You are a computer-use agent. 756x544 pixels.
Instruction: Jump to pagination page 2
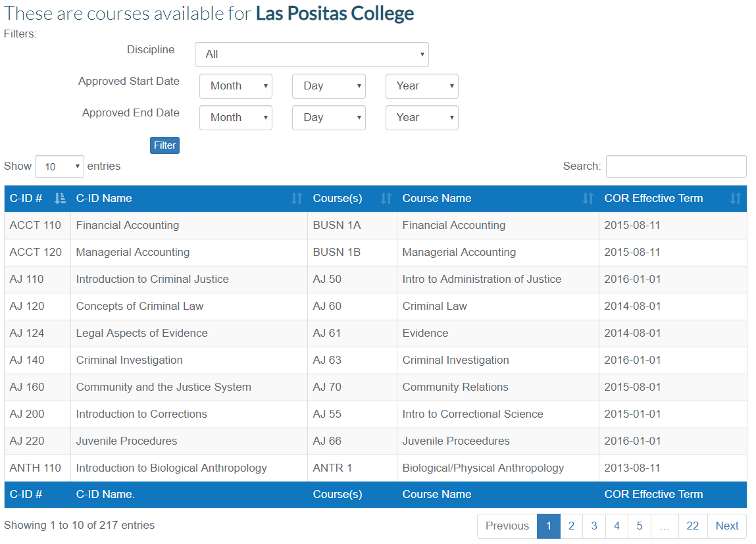pyautogui.click(x=571, y=526)
